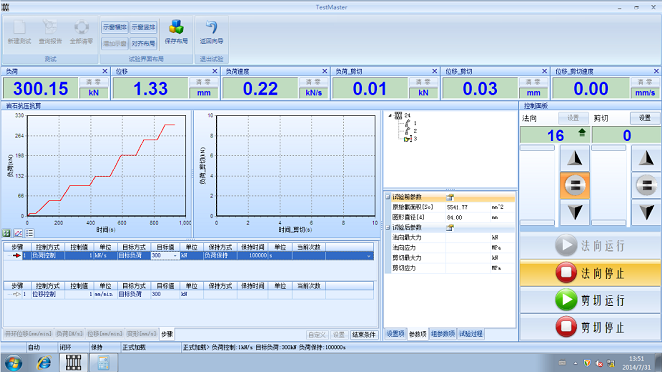Viewport: 662px width, 372px height.
Task: Click the curve chart icon under the graph
Action: tap(18, 233)
